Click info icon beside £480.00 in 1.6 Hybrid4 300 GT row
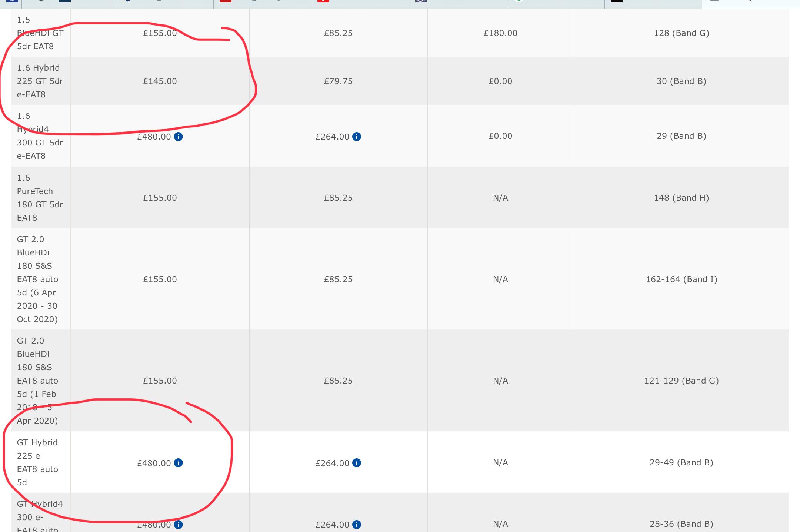Viewport: 800px width, 532px height. click(x=178, y=137)
